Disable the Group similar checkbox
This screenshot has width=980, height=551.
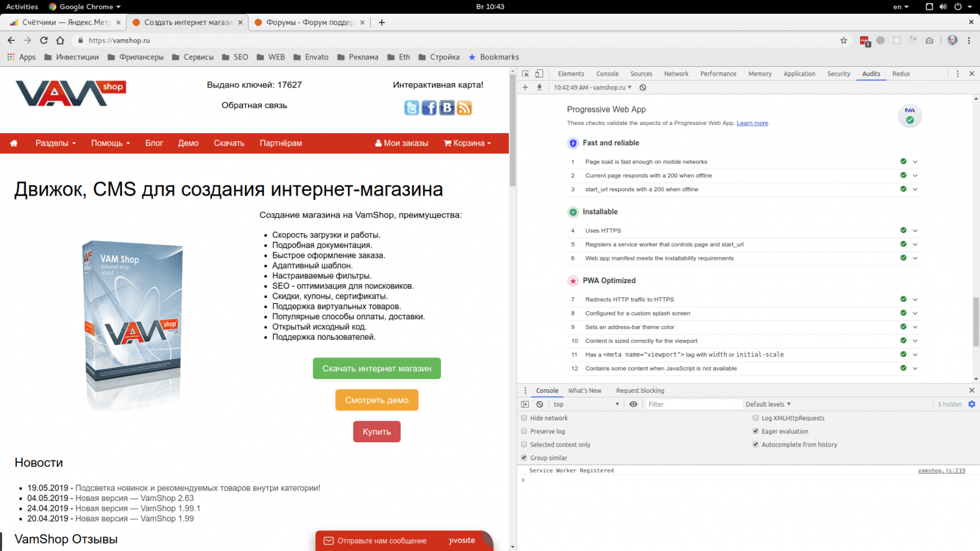(x=524, y=457)
